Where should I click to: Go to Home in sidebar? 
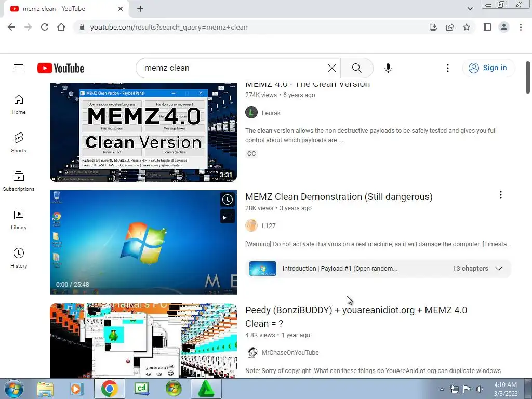[x=19, y=104]
